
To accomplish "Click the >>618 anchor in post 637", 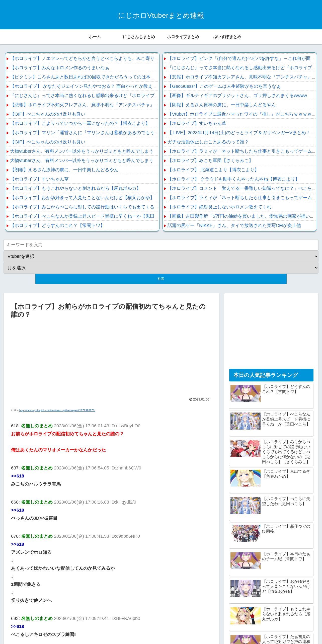I will coord(18,476).
